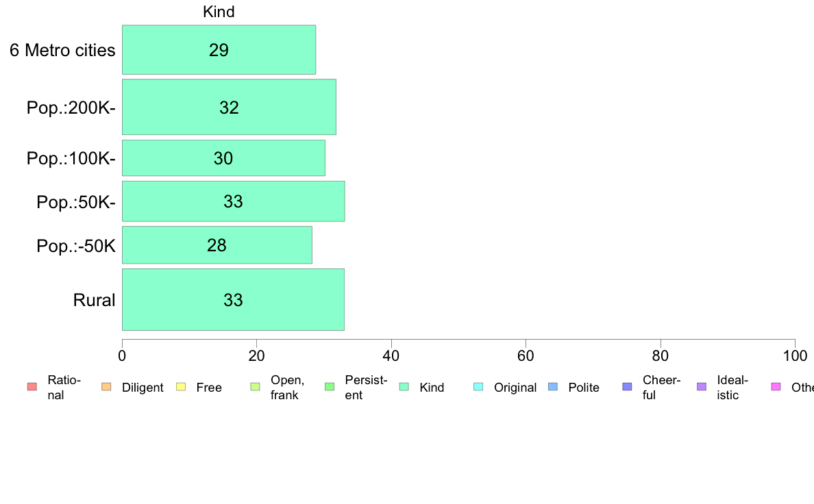Click the Pop.:-50K bar showing 28
This screenshot has height=504, width=814.
tap(217, 245)
